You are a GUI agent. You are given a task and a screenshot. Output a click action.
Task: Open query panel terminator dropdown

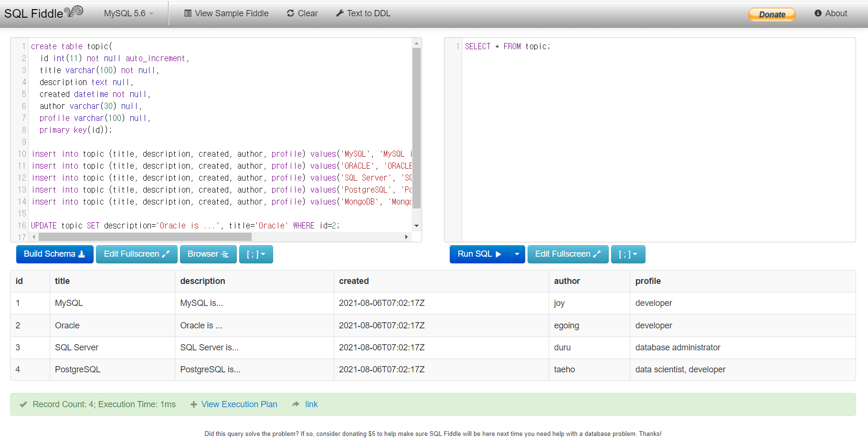point(628,254)
